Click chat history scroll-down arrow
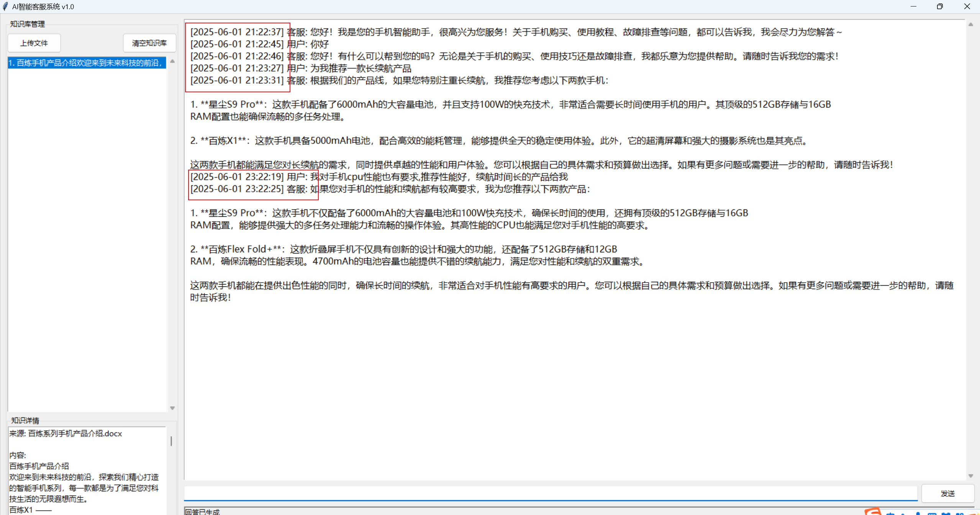The width and height of the screenshot is (980, 515). pos(970,476)
